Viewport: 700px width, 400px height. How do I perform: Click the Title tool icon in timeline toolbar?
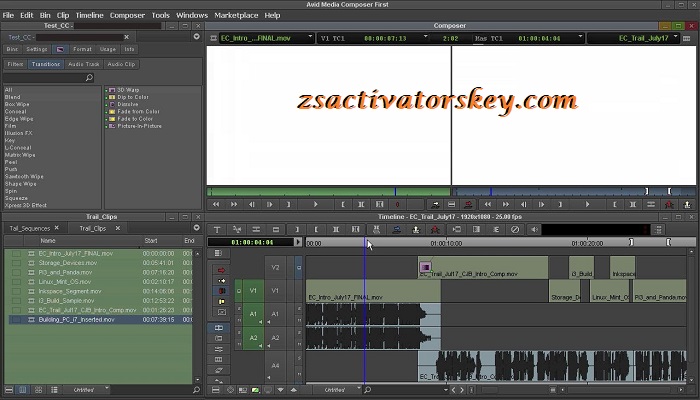217,229
